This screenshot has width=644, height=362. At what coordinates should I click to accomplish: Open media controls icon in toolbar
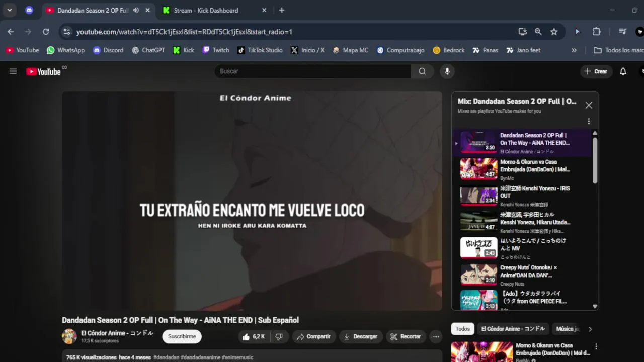tap(623, 32)
